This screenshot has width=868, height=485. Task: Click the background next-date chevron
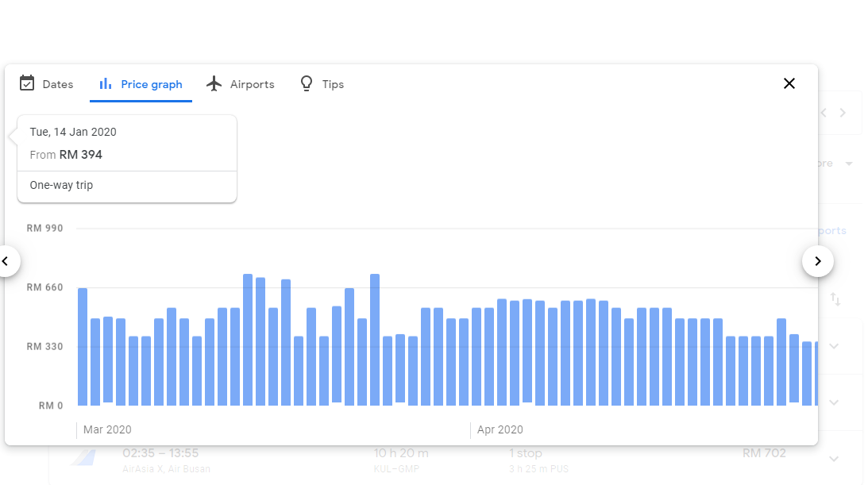pyautogui.click(x=843, y=113)
